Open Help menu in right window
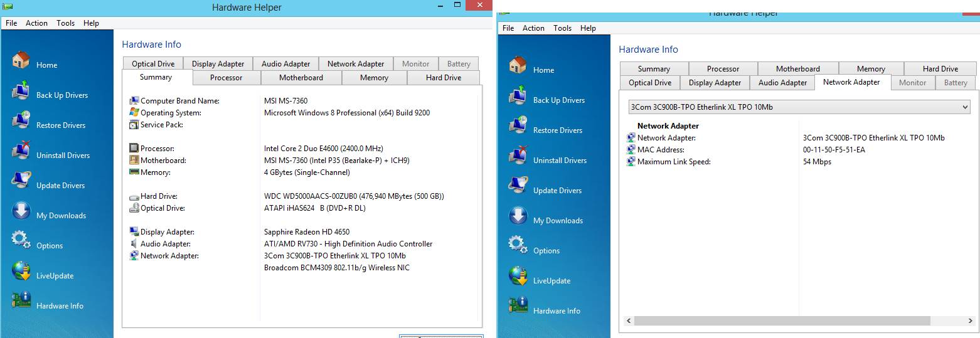 coord(588,28)
